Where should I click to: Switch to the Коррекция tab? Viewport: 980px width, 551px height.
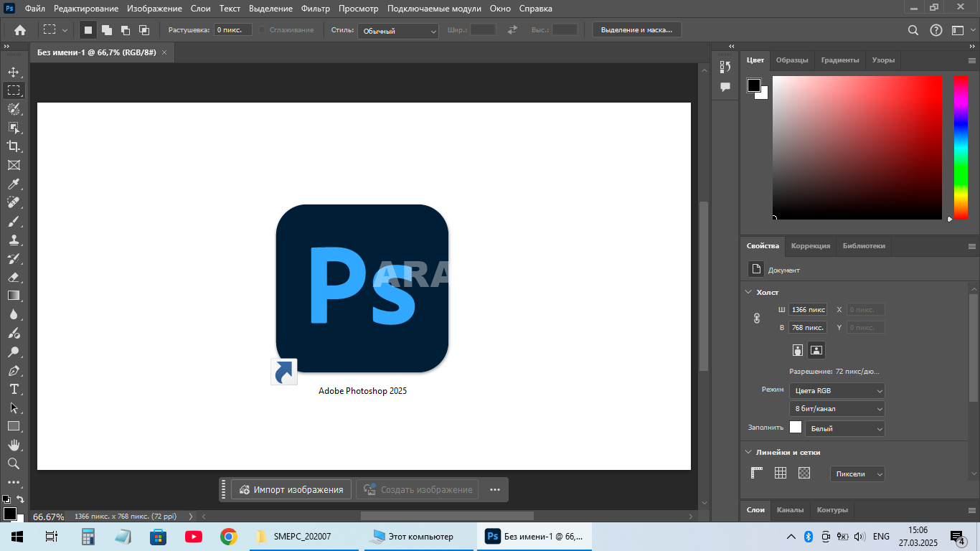(811, 245)
